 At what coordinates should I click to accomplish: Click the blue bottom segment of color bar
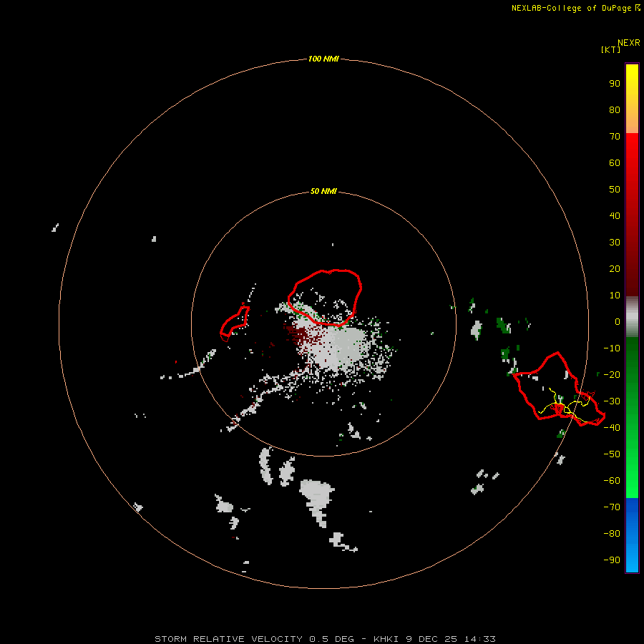[x=632, y=535]
